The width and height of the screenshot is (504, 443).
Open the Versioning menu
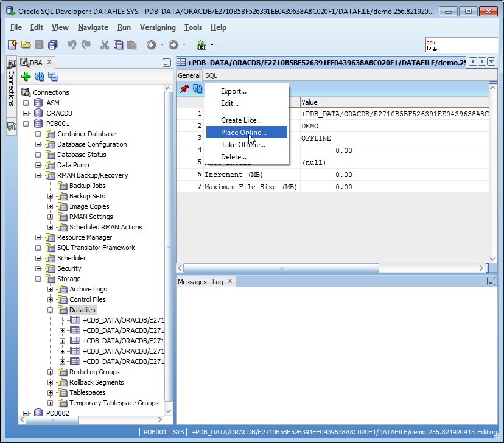pyautogui.click(x=158, y=27)
